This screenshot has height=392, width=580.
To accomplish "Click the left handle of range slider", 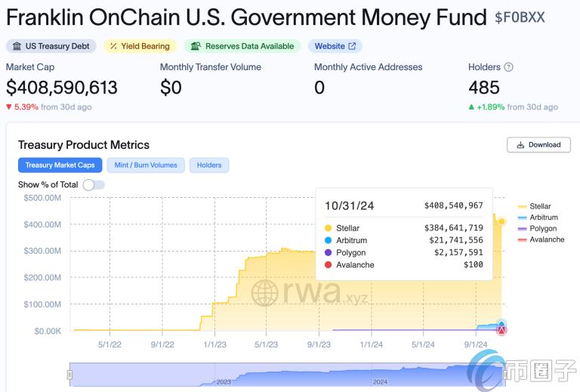I will click(70, 375).
